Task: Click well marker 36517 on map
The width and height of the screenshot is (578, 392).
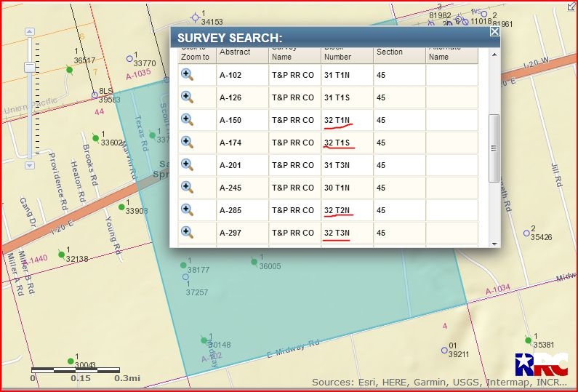Action: [69, 70]
